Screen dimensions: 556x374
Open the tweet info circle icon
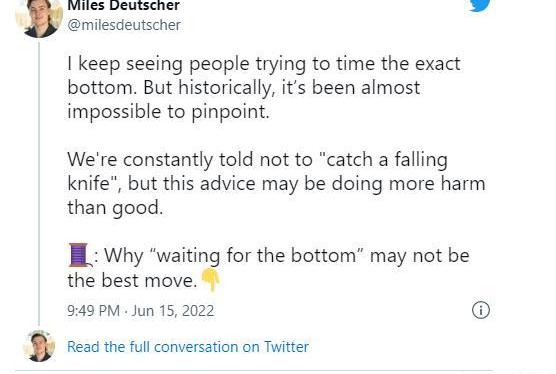click(481, 310)
